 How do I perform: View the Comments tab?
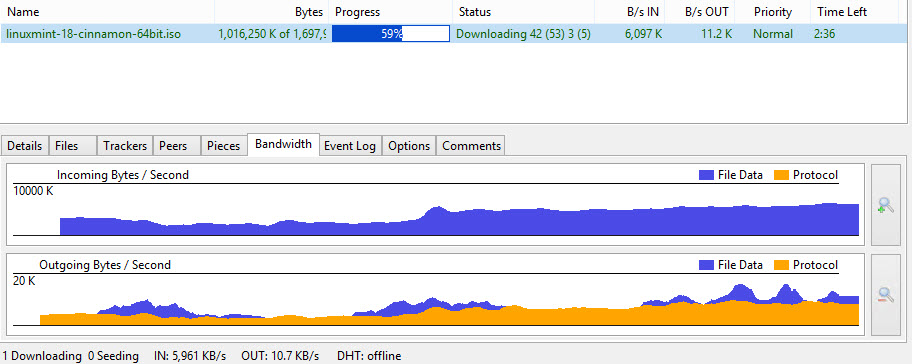pyautogui.click(x=471, y=145)
